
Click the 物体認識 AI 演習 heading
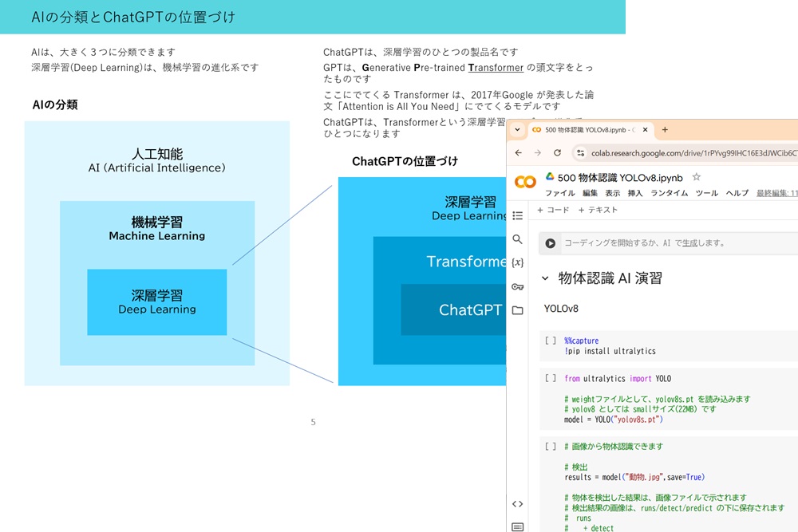(610, 278)
